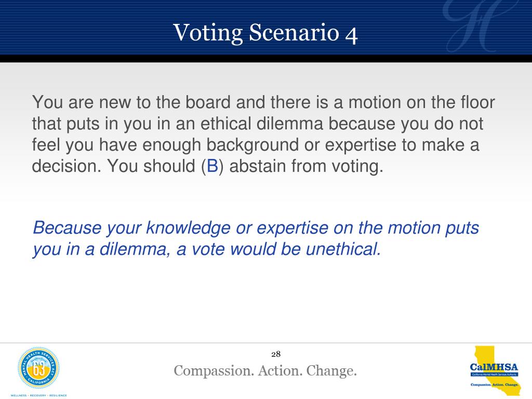
Task: Click the black divider bar below header
Action: [x=266, y=58]
